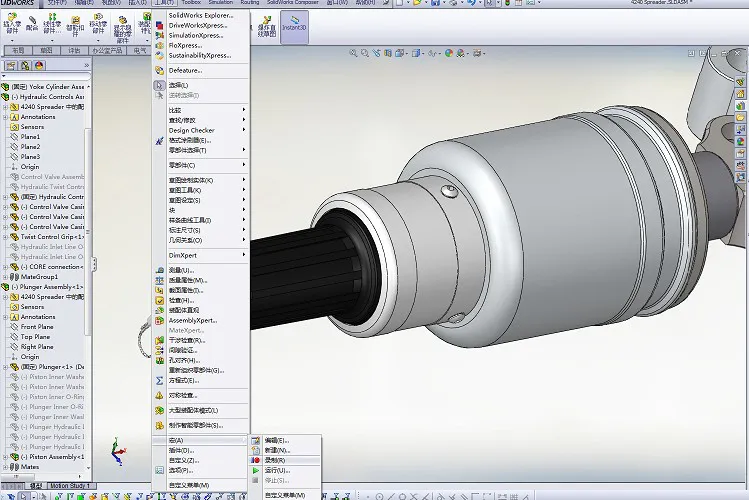Viewport: 749px width, 500px height.
Task: Click the Insert Components (插入零部件) toolbar icon
Action: pos(12,19)
